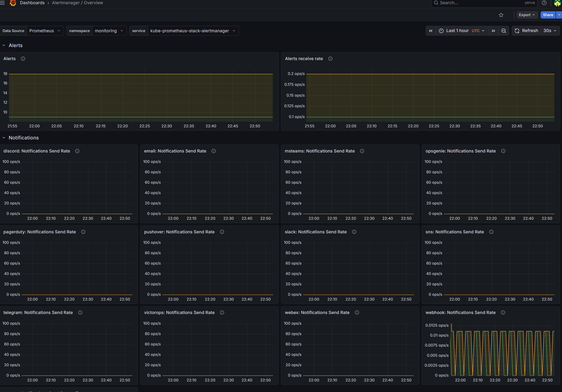
Task: Open the hamburger navigation menu
Action: click(x=2, y=3)
